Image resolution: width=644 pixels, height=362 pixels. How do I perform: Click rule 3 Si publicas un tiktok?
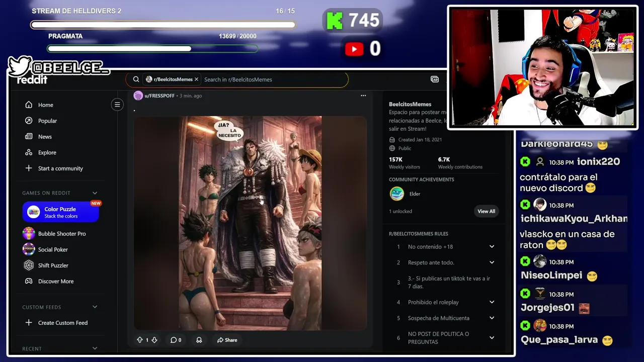(449, 282)
